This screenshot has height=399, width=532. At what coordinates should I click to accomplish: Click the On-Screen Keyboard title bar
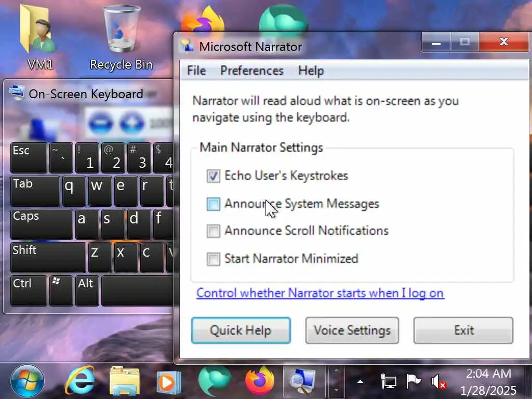pos(88,94)
